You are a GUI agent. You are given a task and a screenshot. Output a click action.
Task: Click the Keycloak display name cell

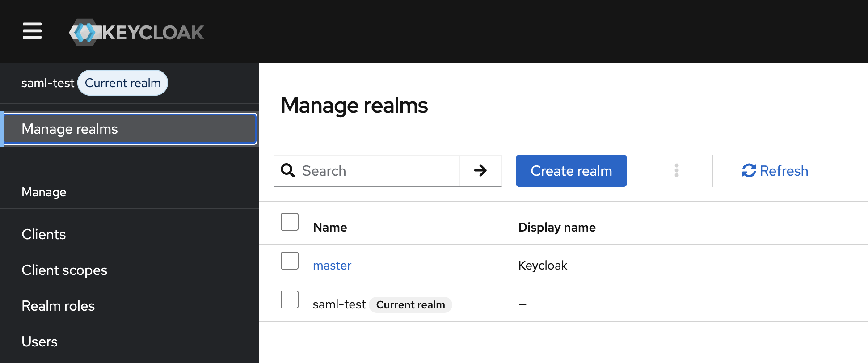pos(543,266)
